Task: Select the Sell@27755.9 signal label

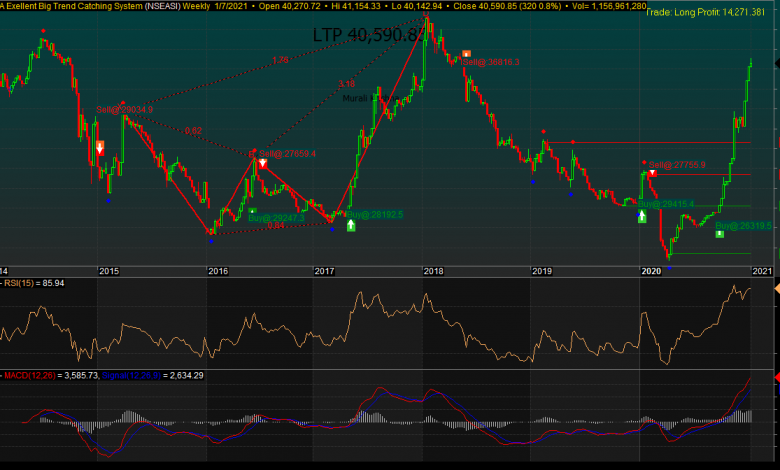Action: (x=677, y=165)
